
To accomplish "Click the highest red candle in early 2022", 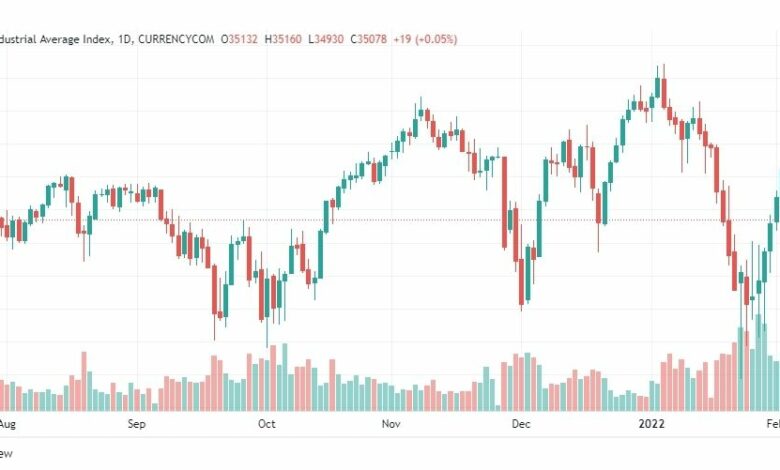I will [x=664, y=93].
